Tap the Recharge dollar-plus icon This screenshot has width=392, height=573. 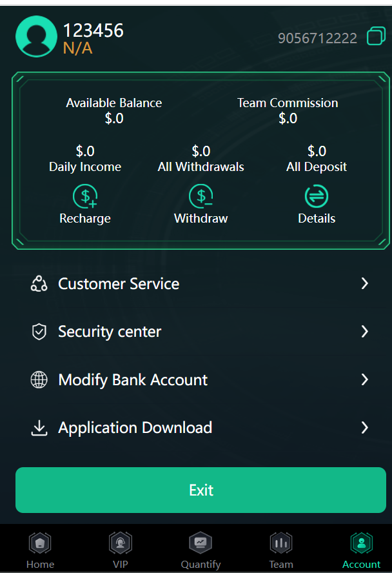click(85, 196)
